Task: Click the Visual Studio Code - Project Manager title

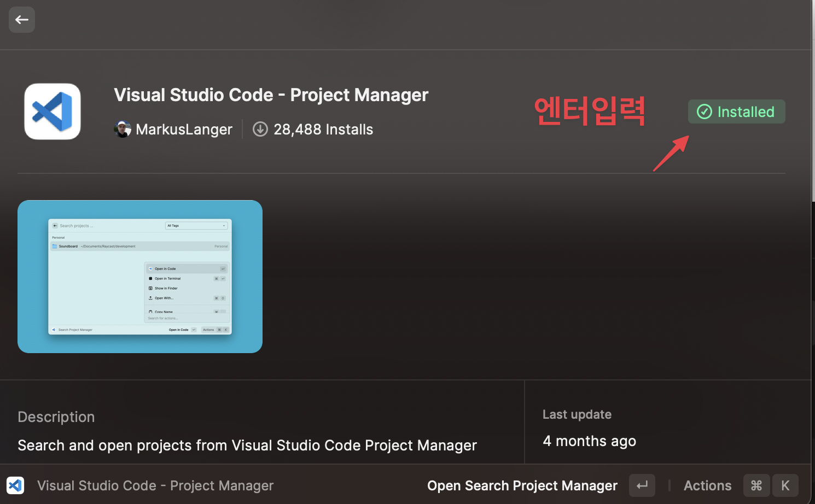Action: click(x=271, y=95)
